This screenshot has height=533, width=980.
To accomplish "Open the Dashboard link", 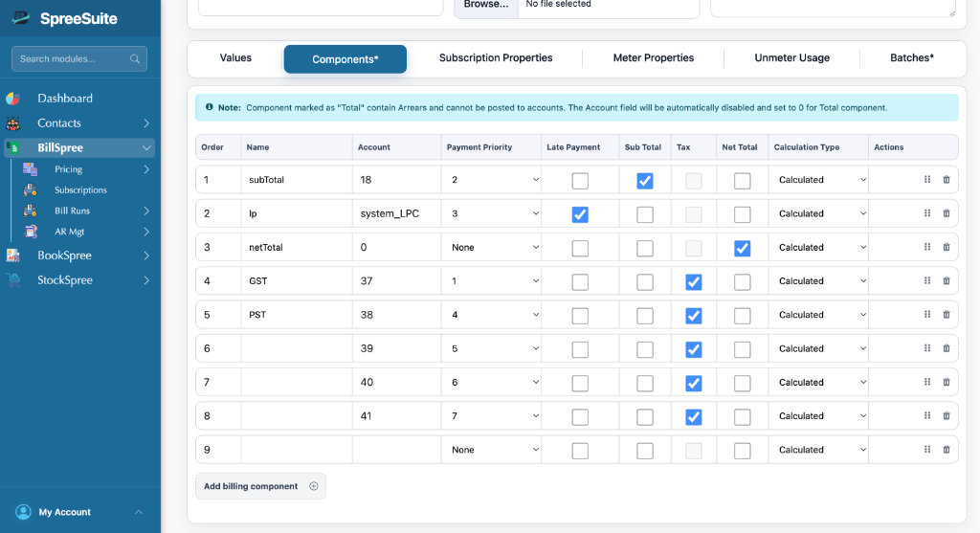I will (65, 99).
